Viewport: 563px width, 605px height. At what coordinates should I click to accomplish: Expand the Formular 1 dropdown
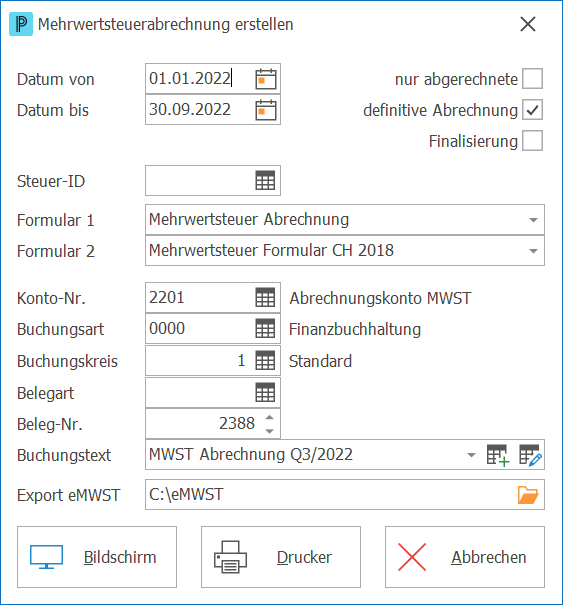click(x=533, y=220)
